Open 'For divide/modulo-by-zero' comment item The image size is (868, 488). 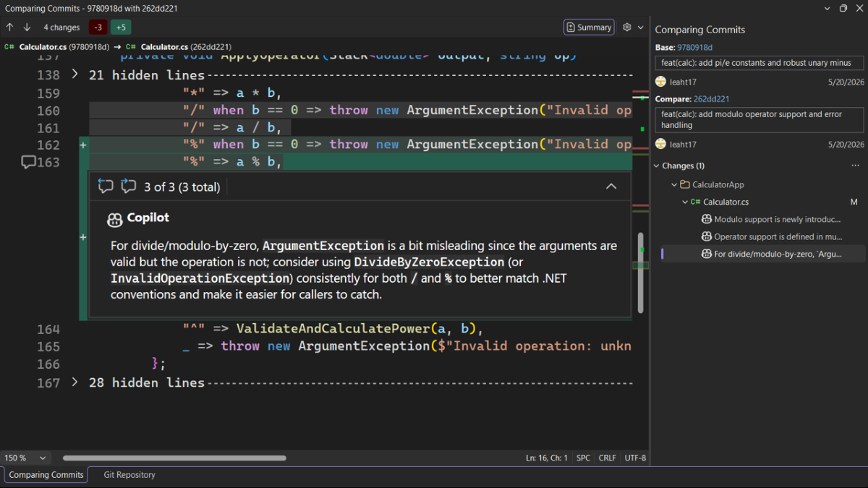click(778, 254)
